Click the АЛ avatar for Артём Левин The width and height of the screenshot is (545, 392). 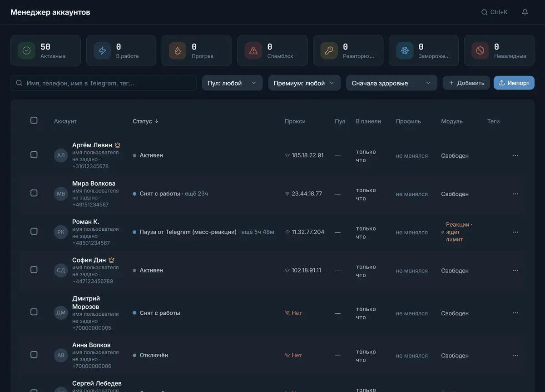tap(61, 155)
